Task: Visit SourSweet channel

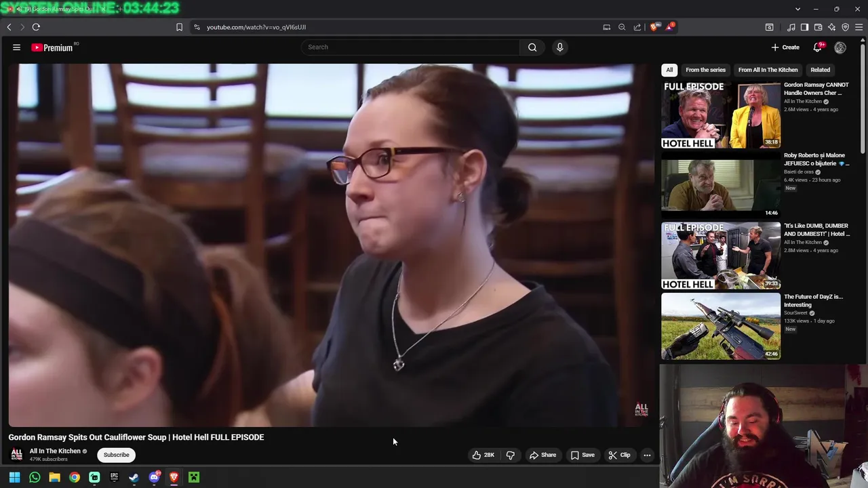Action: pos(795,313)
